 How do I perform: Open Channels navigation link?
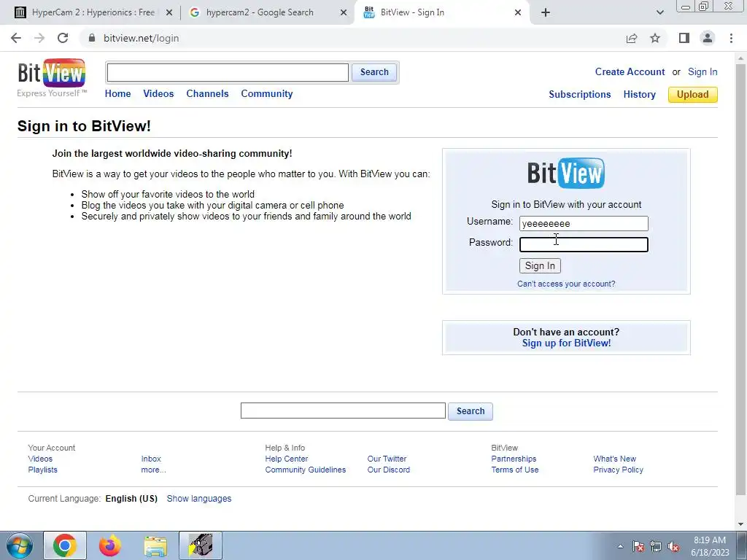(207, 94)
